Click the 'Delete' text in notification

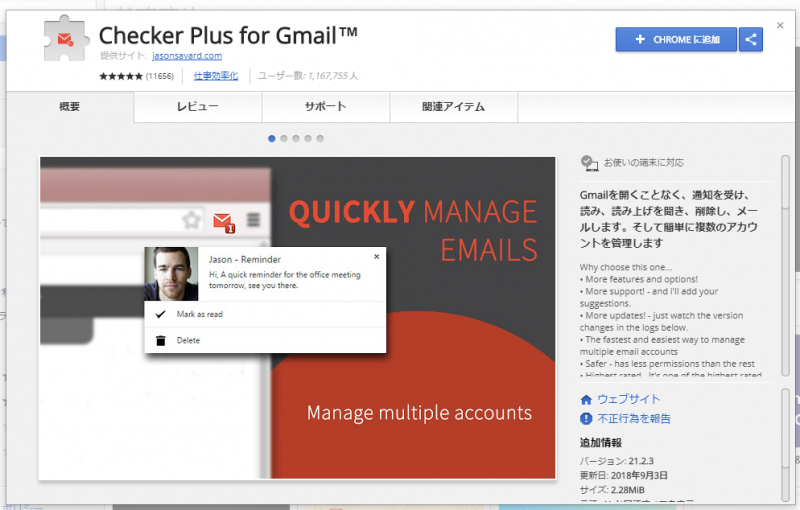(x=188, y=341)
